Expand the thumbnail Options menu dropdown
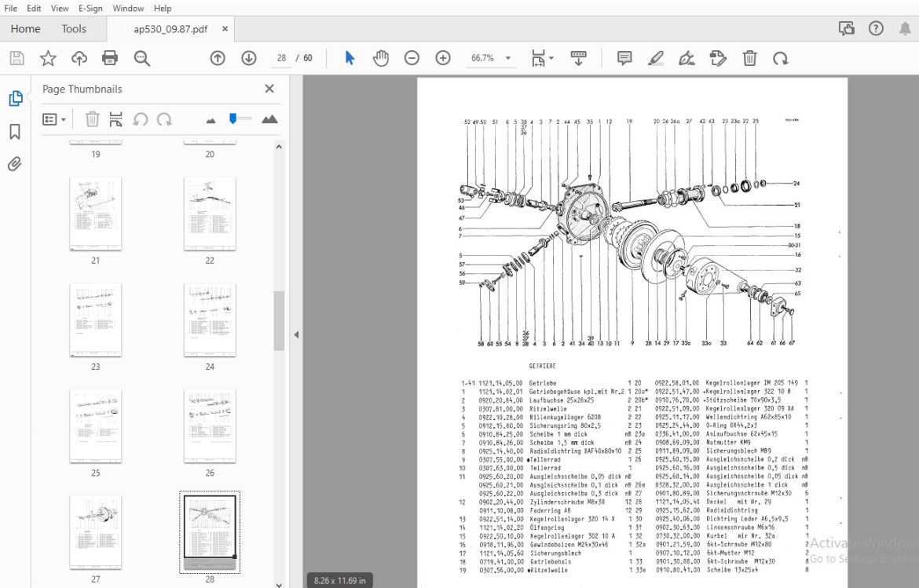Screen dimensions: 919x588 54,119
